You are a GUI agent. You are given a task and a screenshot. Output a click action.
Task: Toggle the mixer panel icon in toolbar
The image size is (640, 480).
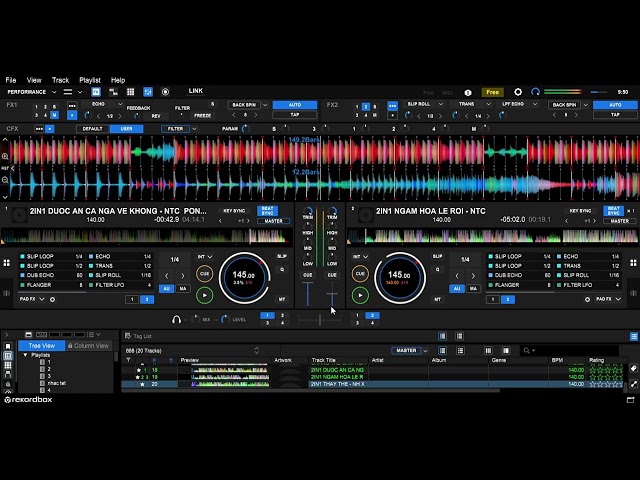pos(148,92)
